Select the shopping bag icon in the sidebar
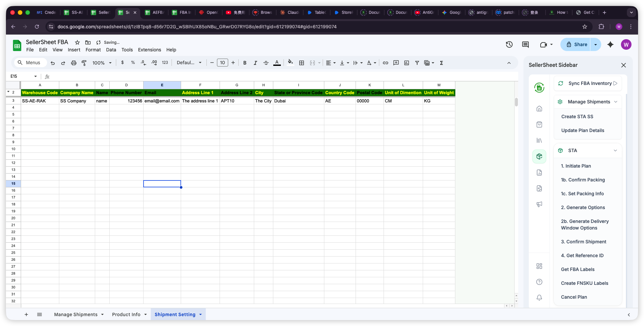This screenshot has height=326, width=644. tap(539, 124)
